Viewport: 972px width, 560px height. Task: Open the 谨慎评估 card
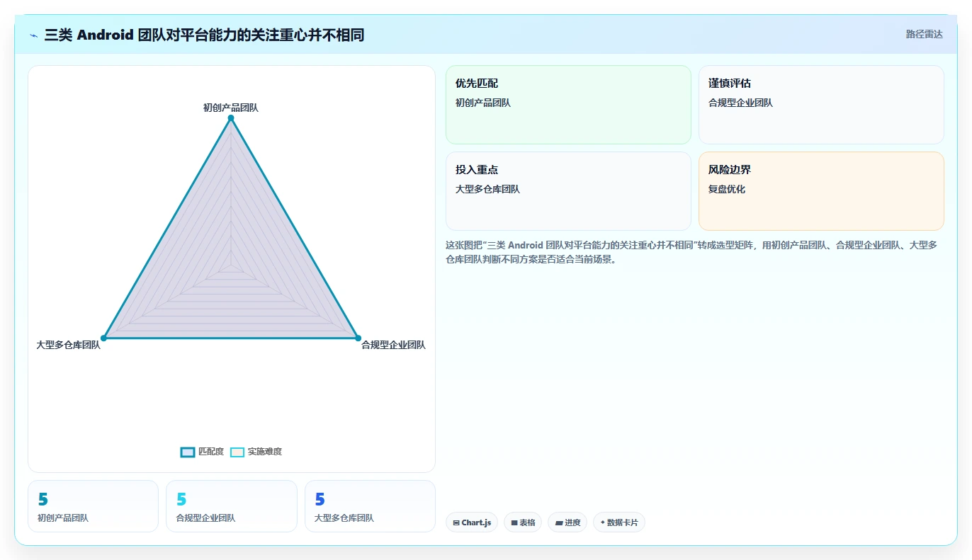821,105
